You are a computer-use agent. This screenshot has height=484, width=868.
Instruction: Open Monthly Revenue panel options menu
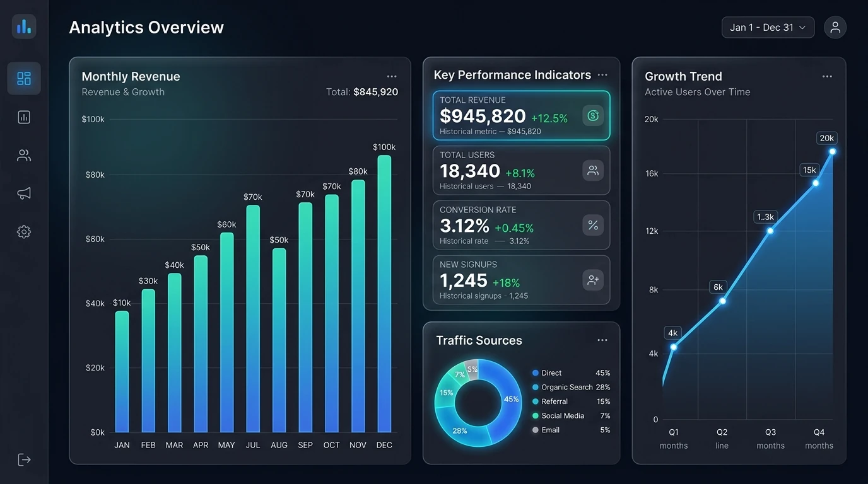click(392, 76)
